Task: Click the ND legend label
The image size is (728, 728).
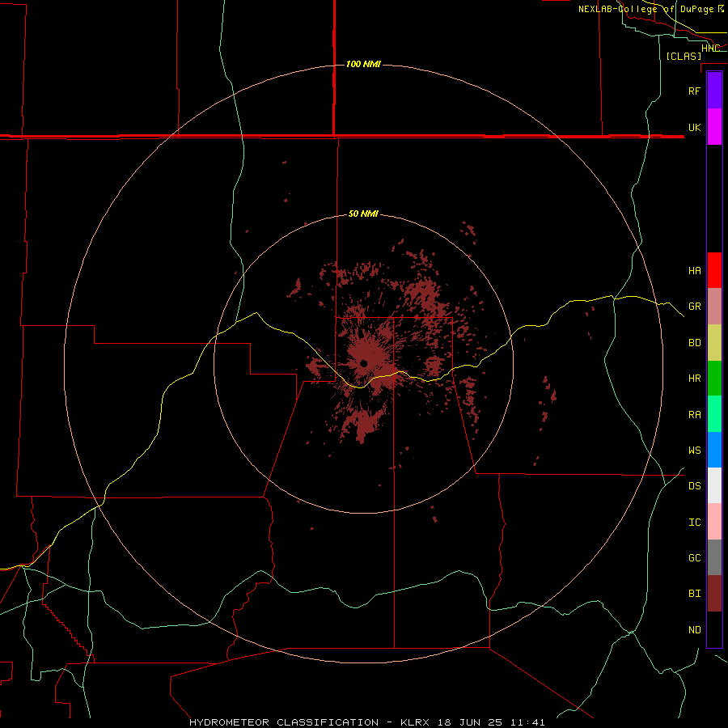Action: (694, 630)
